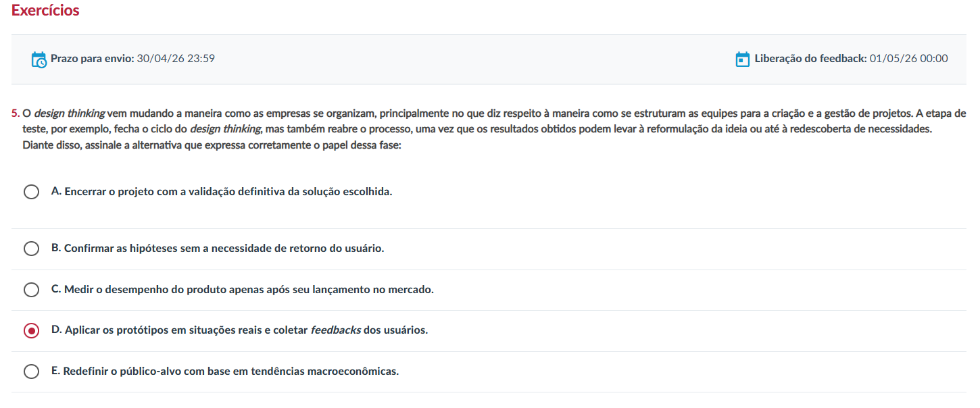Click the deadline date 30/04/26 23:59
The width and height of the screenshot is (980, 408).
coord(176,59)
